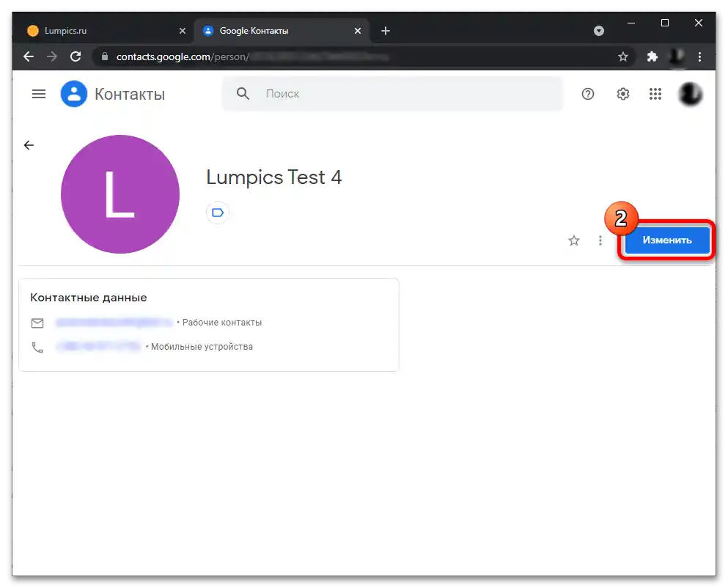728x588 pixels.
Task: Click the browser back button
Action: click(29, 56)
